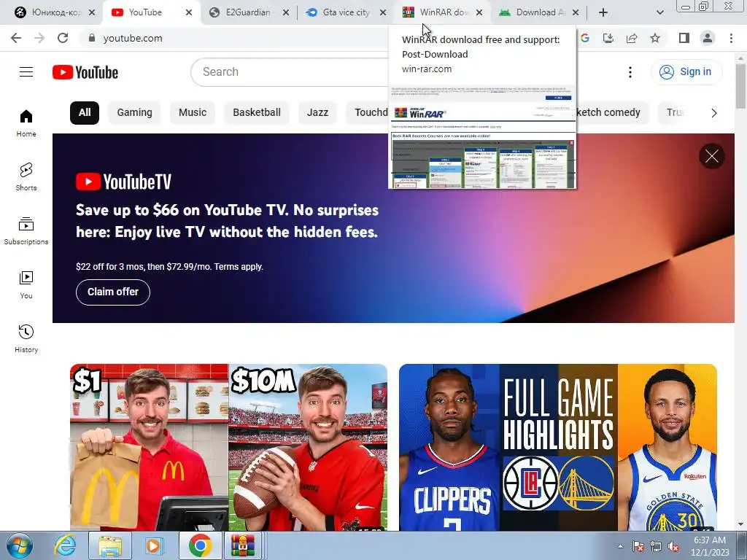The image size is (747, 560).
Task: Click Claim offer on YouTube TV banner
Action: click(113, 292)
